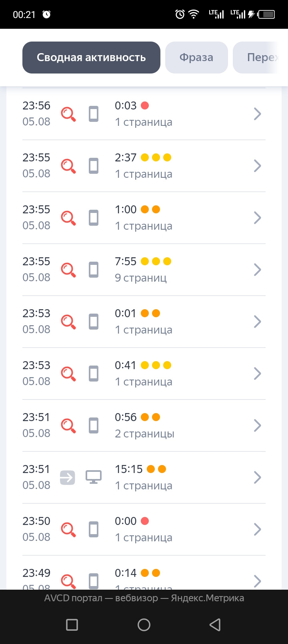The image size is (288, 644).
Task: Click the search source icon for the 0:03 visit
Action: [x=68, y=114]
